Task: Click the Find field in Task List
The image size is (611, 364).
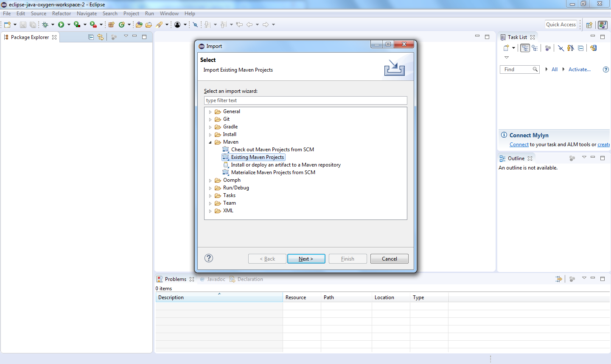Action: click(x=520, y=69)
